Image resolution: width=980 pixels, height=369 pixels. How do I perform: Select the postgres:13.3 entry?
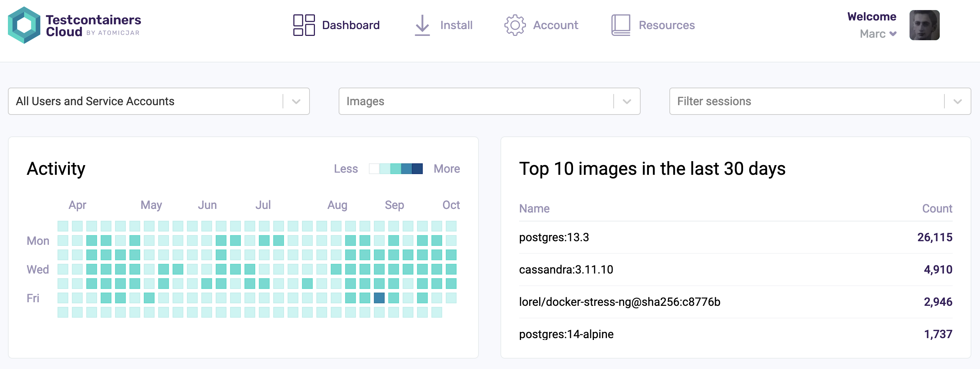click(554, 238)
